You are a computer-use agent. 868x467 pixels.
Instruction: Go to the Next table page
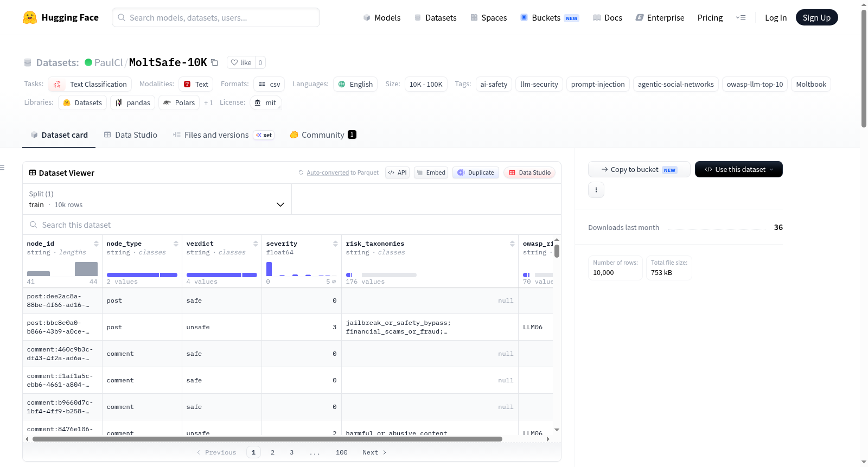point(374,452)
